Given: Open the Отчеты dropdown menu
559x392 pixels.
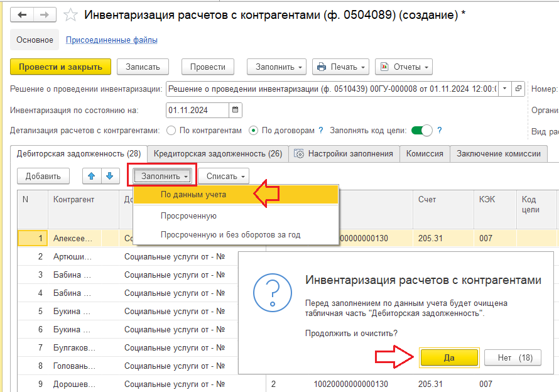Looking at the screenshot, I should 404,67.
